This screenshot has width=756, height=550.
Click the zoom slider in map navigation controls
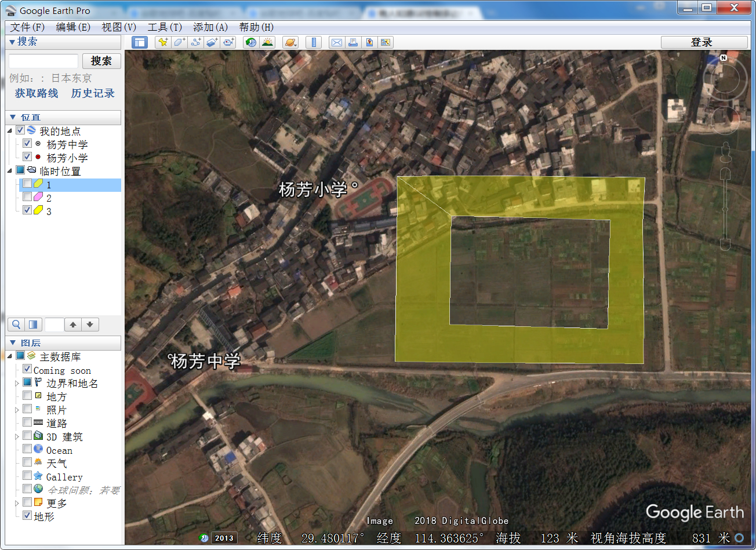click(724, 209)
